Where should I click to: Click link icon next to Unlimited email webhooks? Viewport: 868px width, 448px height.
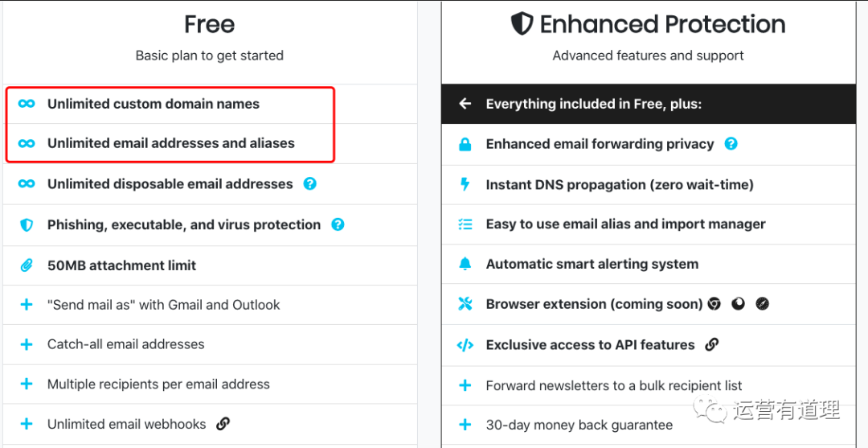click(223, 424)
